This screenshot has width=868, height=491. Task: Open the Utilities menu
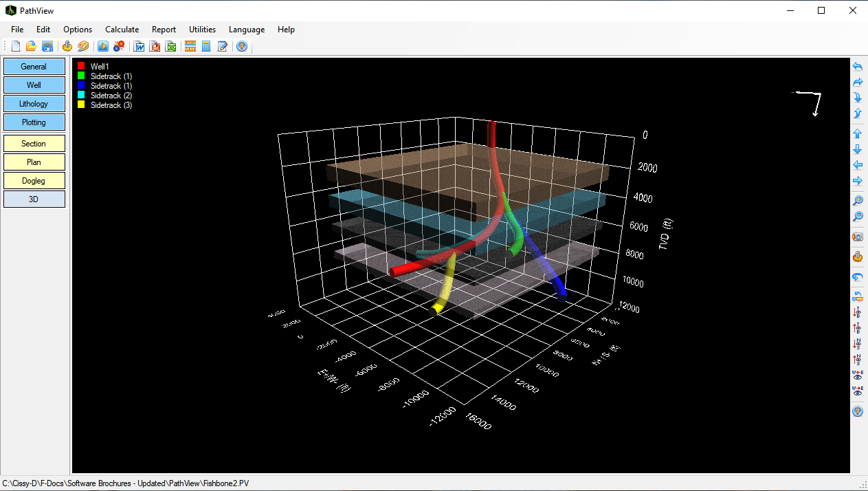click(x=202, y=30)
